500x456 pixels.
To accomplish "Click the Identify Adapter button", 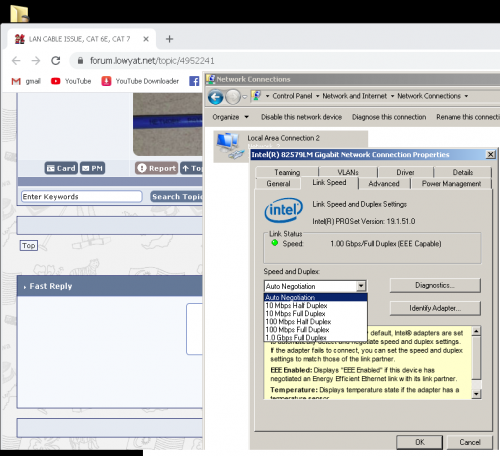I will (x=435, y=308).
